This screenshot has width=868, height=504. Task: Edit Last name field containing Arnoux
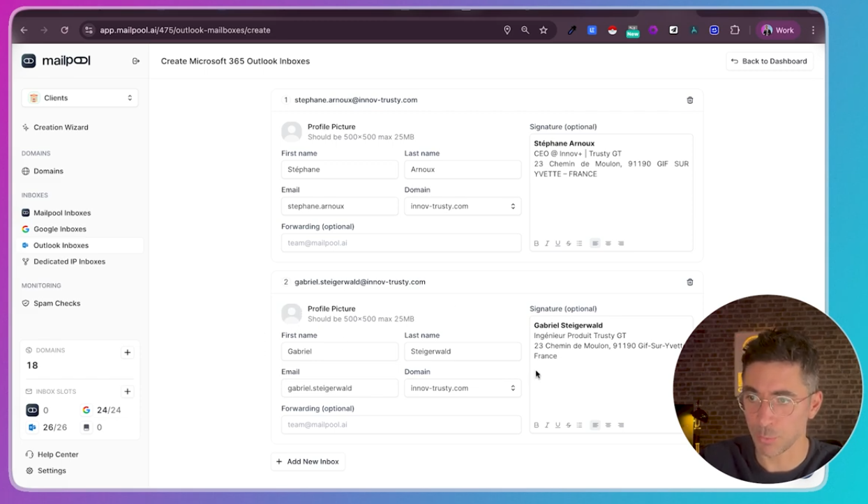click(463, 169)
